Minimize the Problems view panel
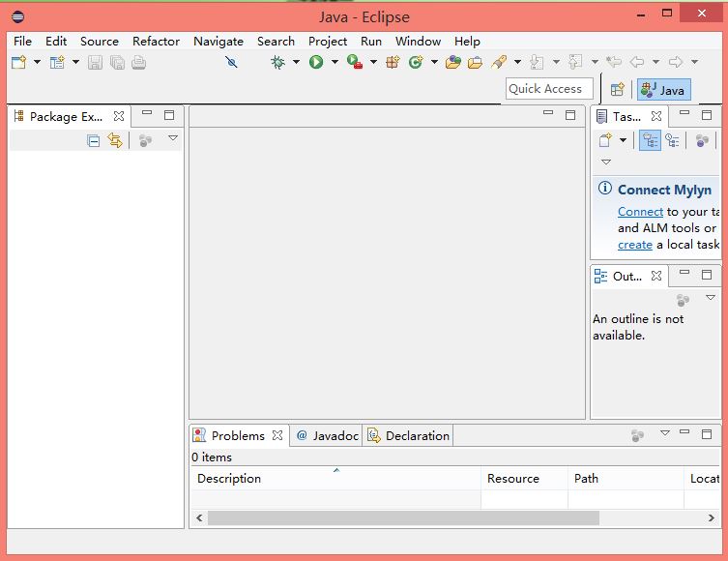728x561 pixels. 684,431
